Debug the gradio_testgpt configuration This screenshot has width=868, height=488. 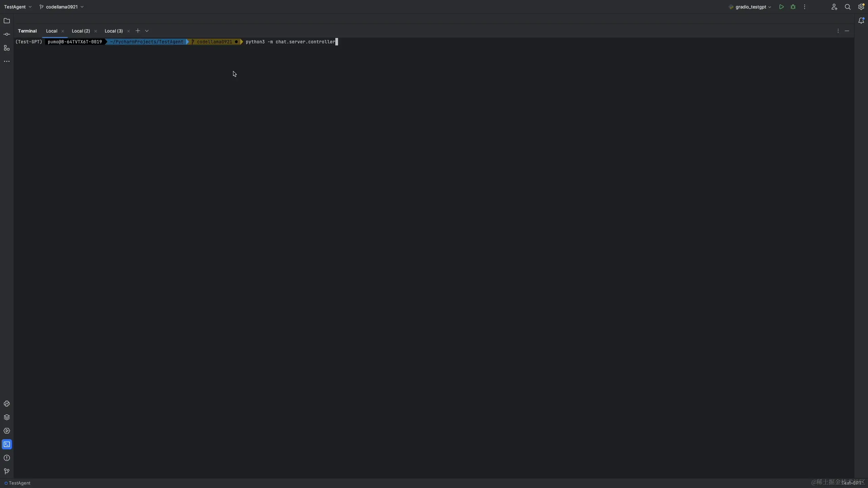pyautogui.click(x=793, y=6)
